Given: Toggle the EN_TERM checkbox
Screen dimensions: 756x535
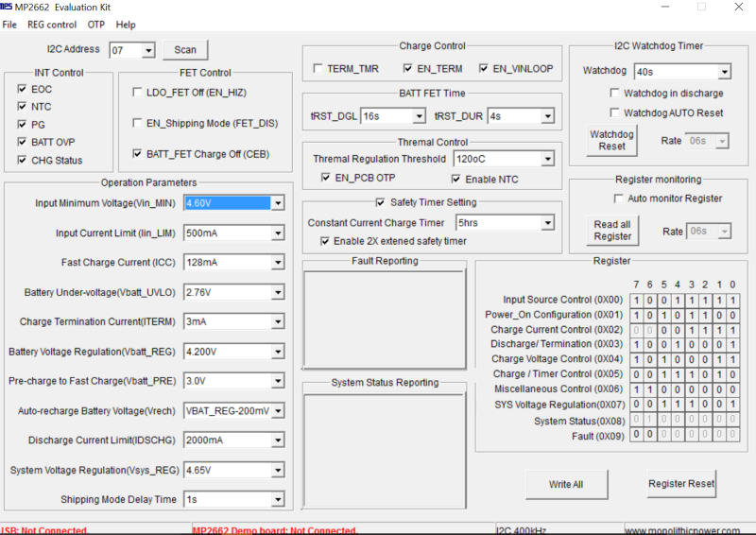Looking at the screenshot, I should coord(408,68).
